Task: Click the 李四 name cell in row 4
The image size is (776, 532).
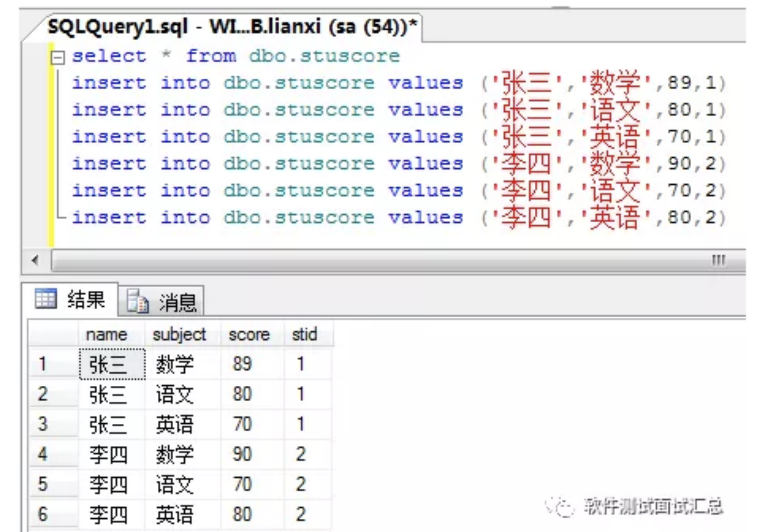Action: [x=112, y=454]
